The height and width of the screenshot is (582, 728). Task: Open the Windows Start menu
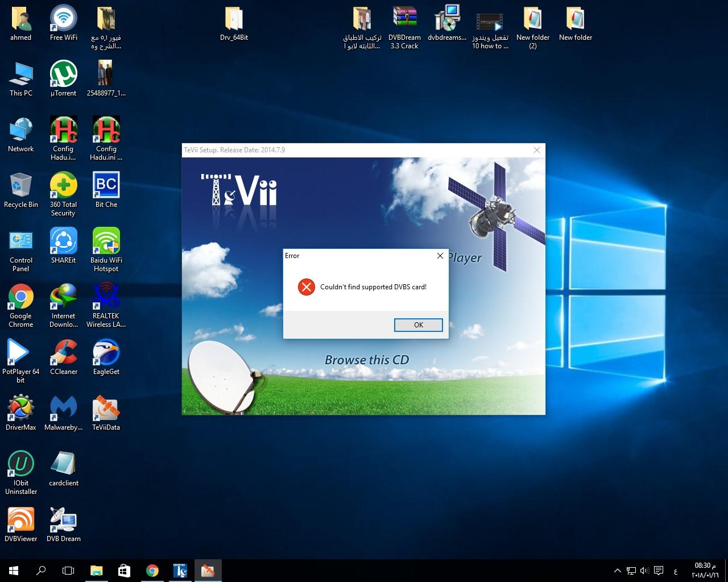tap(14, 571)
